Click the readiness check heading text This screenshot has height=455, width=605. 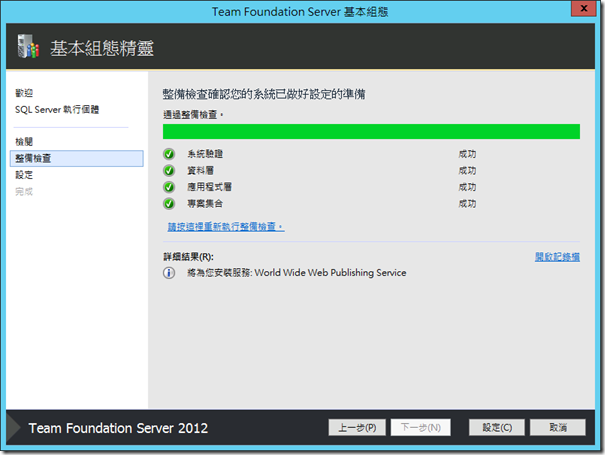tap(264, 94)
